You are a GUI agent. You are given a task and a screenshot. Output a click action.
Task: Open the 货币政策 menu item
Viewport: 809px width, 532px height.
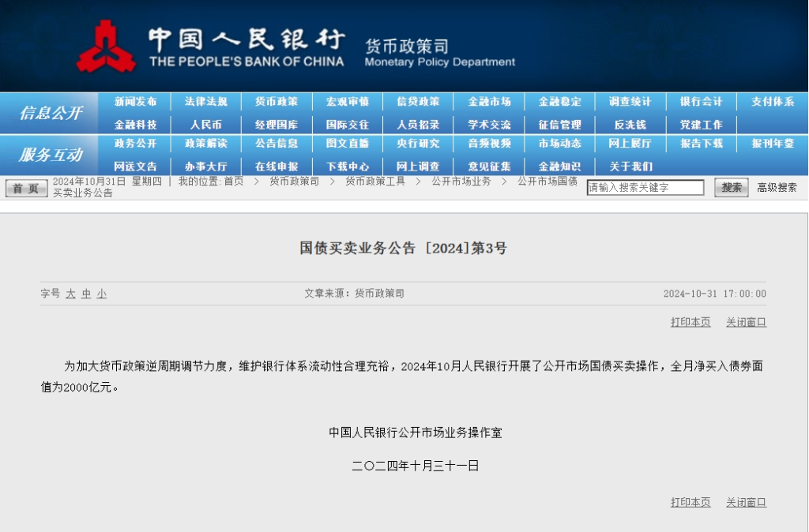tap(276, 101)
